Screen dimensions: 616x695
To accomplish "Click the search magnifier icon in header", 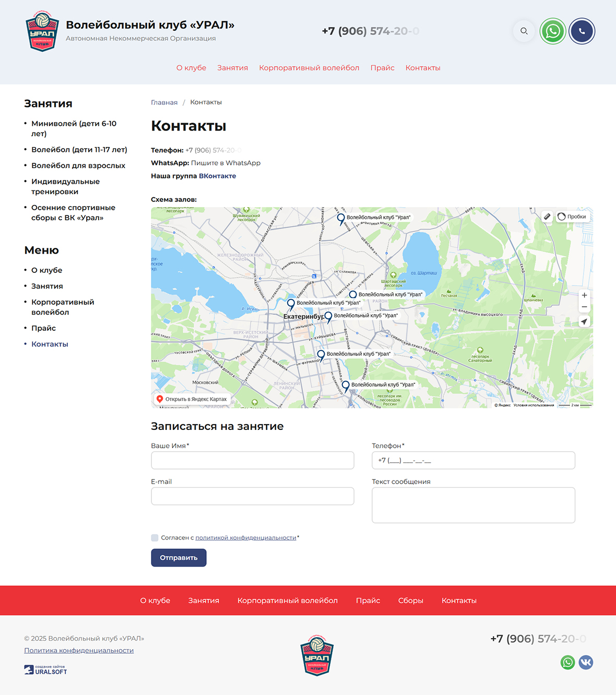I will (x=524, y=31).
